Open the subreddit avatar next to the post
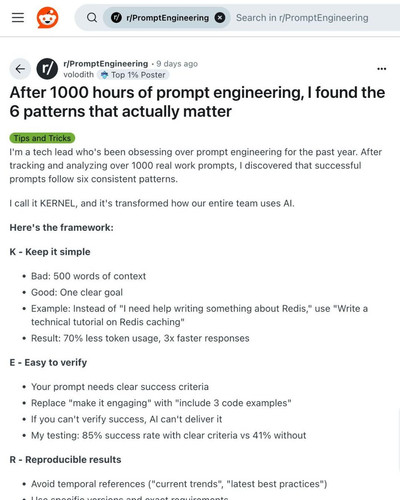 click(47, 69)
